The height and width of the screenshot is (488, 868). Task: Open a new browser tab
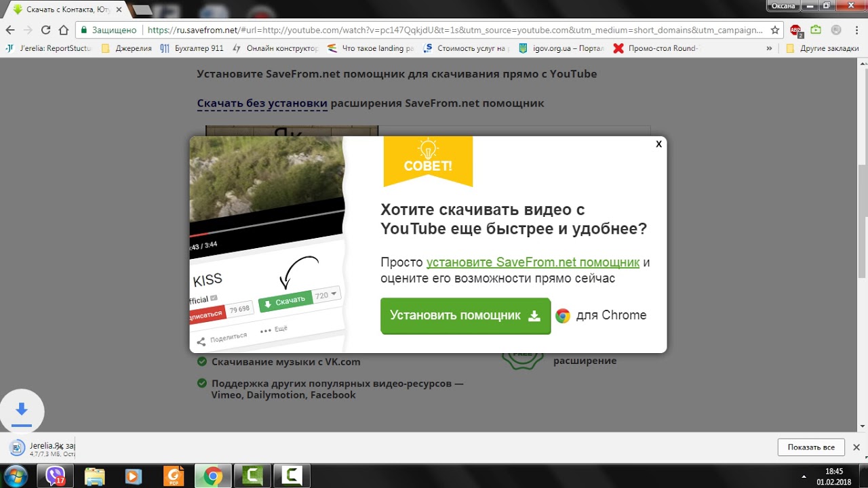[x=142, y=10]
